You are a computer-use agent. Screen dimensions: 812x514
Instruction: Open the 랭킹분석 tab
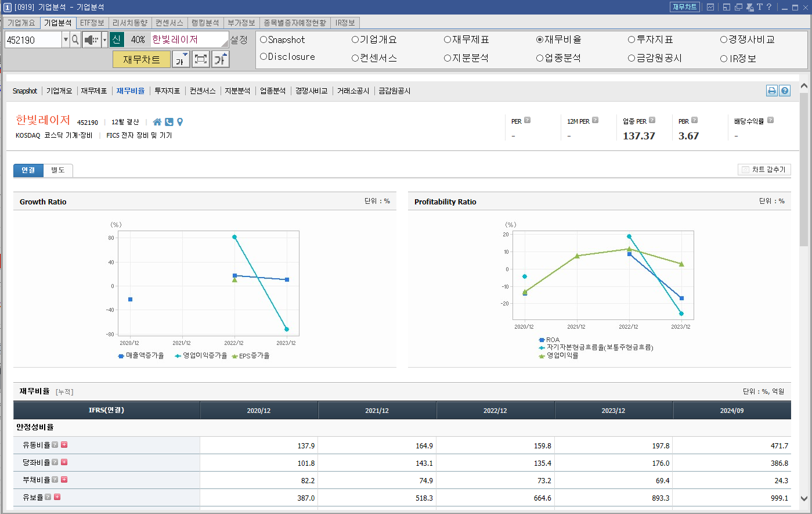click(x=205, y=23)
